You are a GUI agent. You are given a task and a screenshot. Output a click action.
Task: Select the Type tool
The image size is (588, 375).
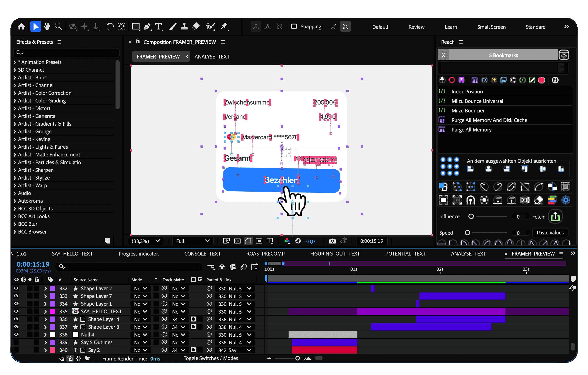point(159,26)
